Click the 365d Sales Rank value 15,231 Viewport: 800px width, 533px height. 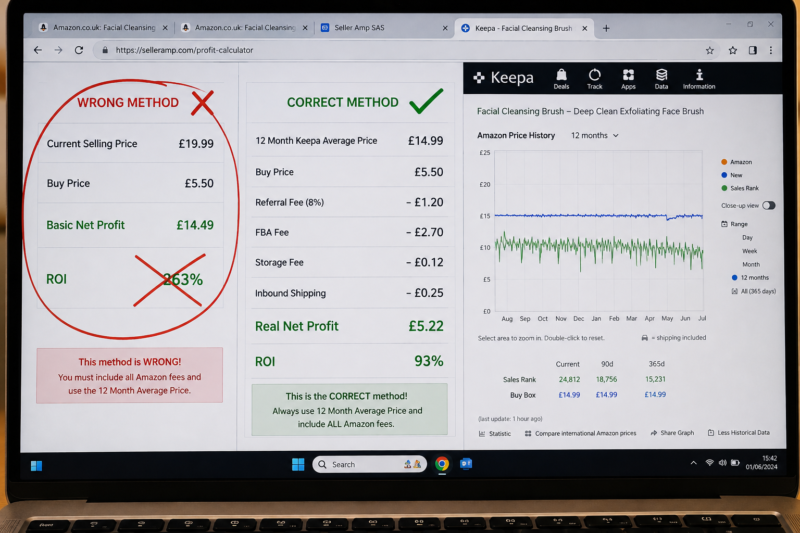click(655, 379)
